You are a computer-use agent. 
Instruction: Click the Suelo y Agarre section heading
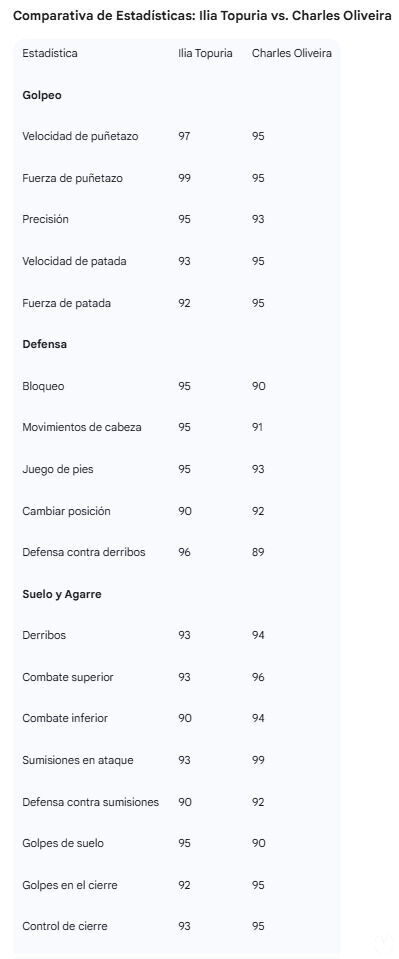pyautogui.click(x=62, y=594)
